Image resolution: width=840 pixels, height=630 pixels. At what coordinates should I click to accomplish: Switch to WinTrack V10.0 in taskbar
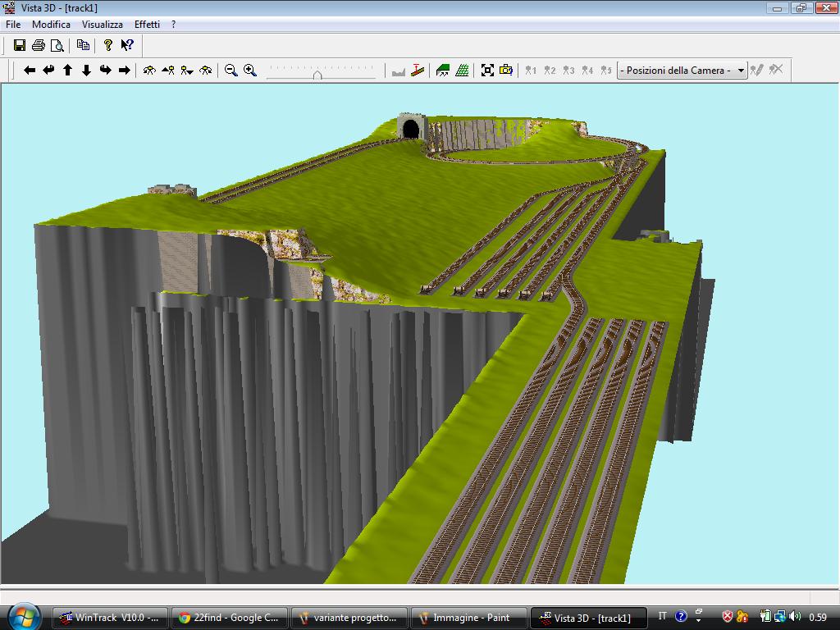pos(111,618)
